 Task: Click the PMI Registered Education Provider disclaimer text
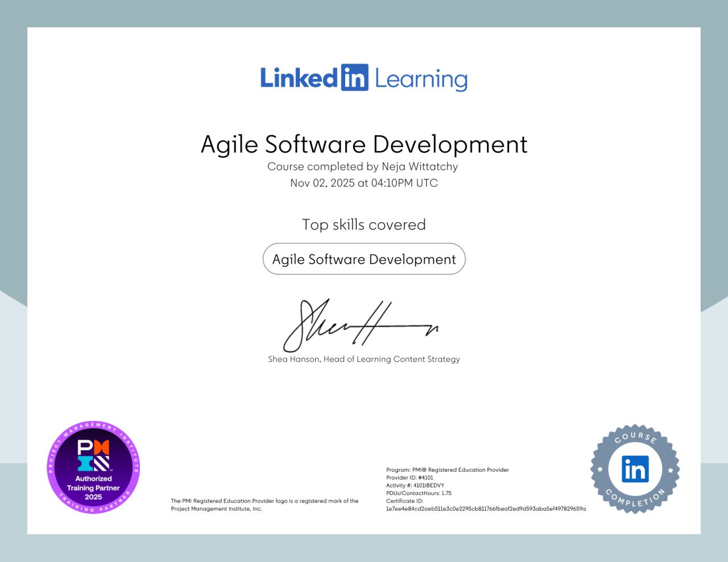[264, 505]
